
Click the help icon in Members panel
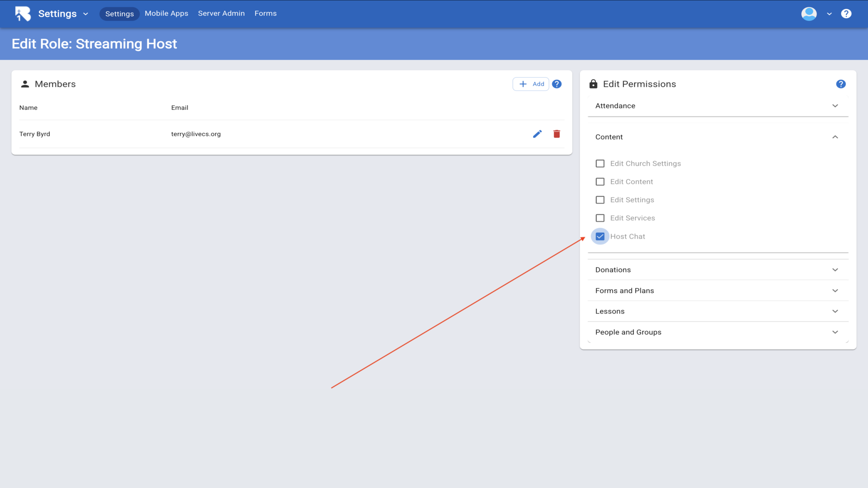[x=557, y=84]
